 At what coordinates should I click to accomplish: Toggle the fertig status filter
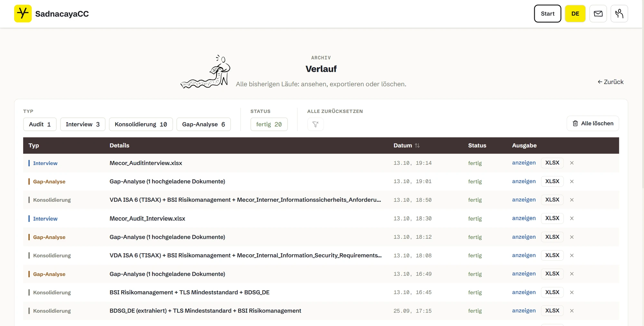point(269,124)
